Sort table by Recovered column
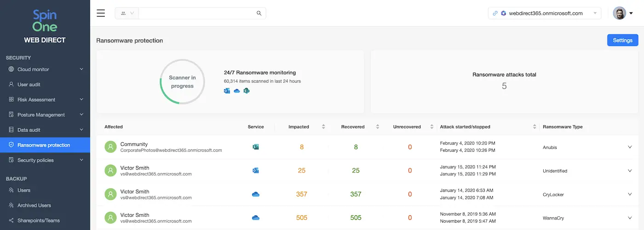Screen dimensions: 644x230 (378, 127)
